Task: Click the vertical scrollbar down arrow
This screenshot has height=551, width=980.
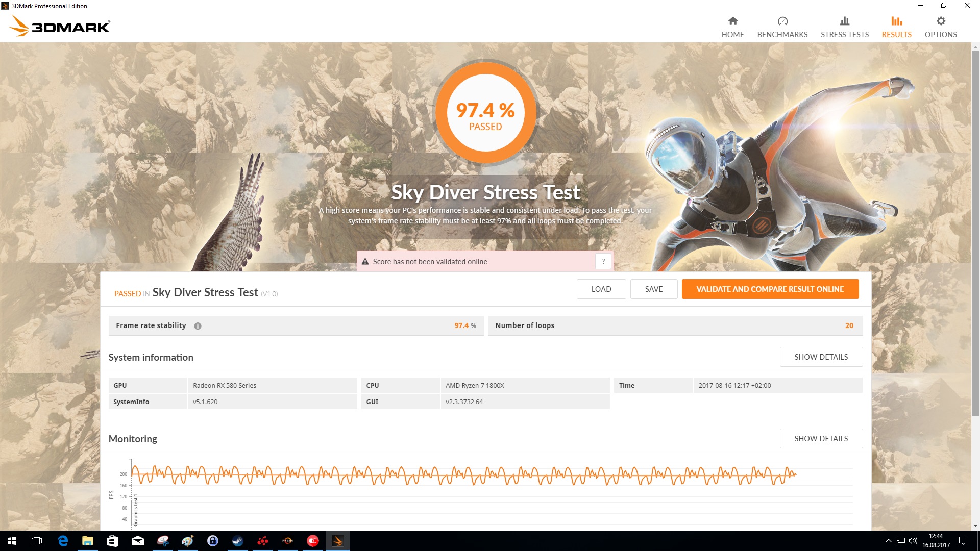Action: click(x=975, y=526)
